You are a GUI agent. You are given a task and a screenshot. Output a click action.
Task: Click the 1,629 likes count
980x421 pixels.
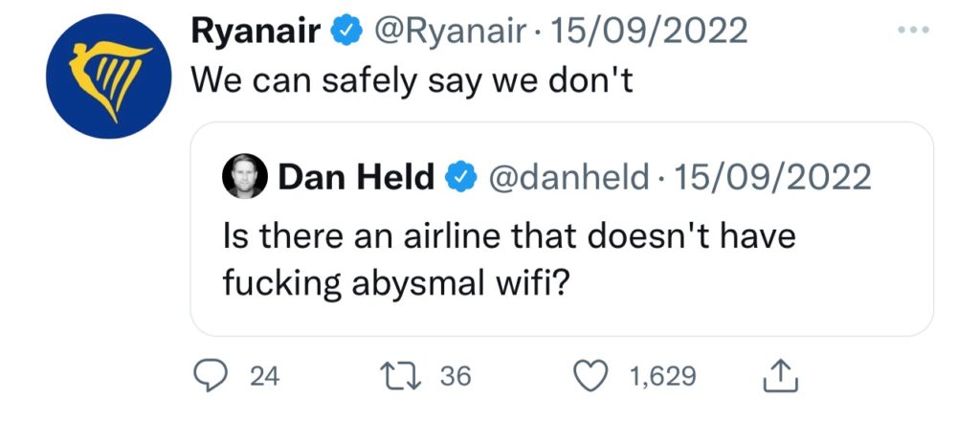tap(662, 377)
